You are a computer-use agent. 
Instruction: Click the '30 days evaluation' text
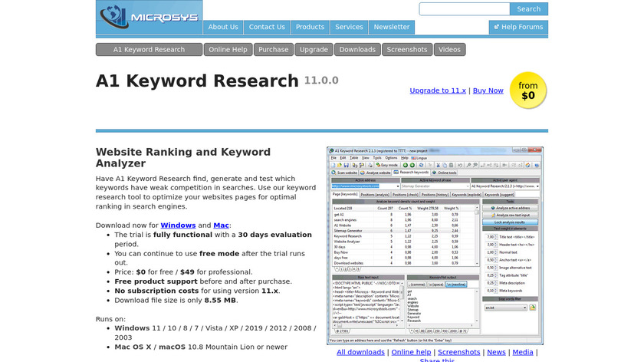click(x=274, y=235)
